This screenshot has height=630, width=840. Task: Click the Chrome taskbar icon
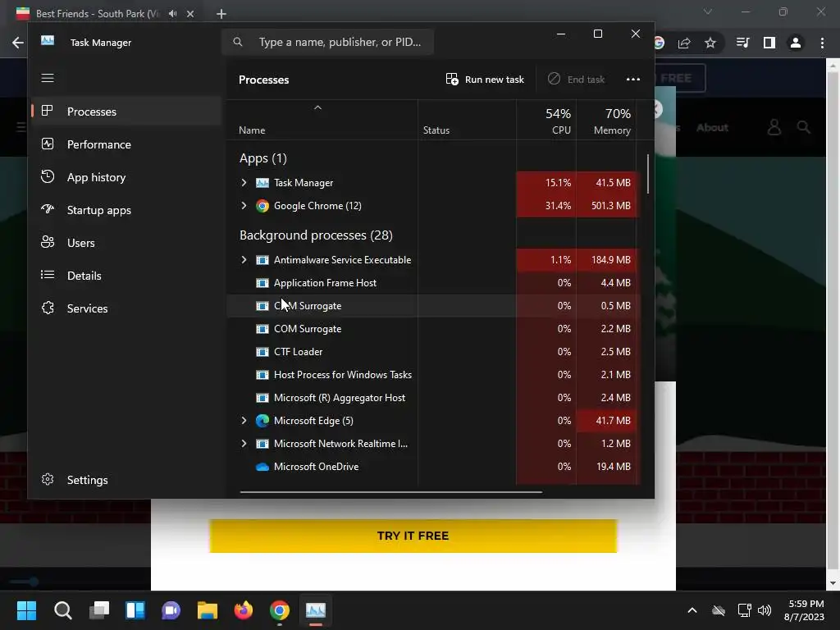tap(280, 610)
